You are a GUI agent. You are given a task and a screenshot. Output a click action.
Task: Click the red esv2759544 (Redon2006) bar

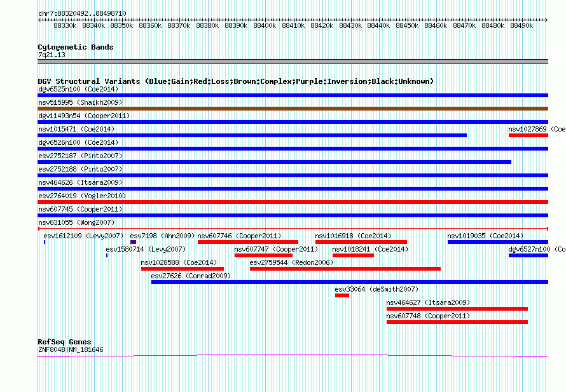(x=345, y=269)
